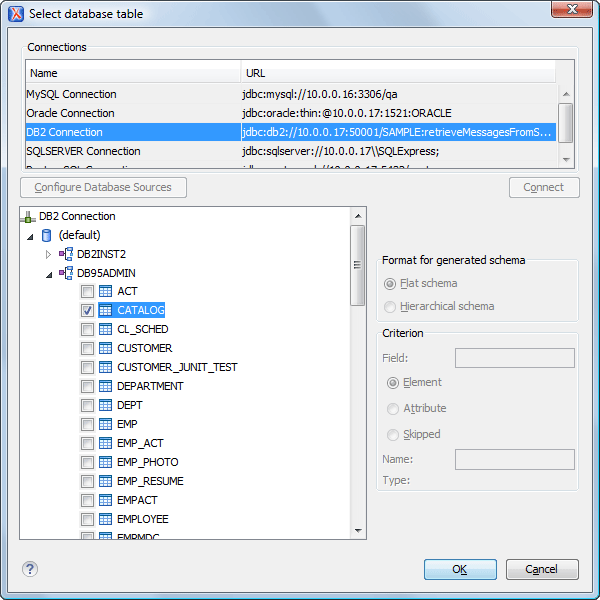Click the table tree scrollbar thumb
The image size is (600, 600).
coord(357,265)
